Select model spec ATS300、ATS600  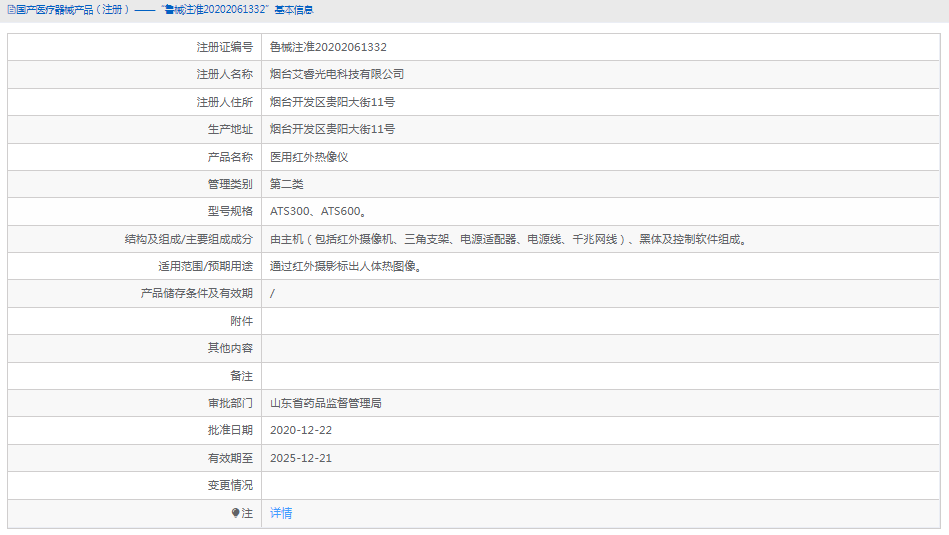coord(318,212)
